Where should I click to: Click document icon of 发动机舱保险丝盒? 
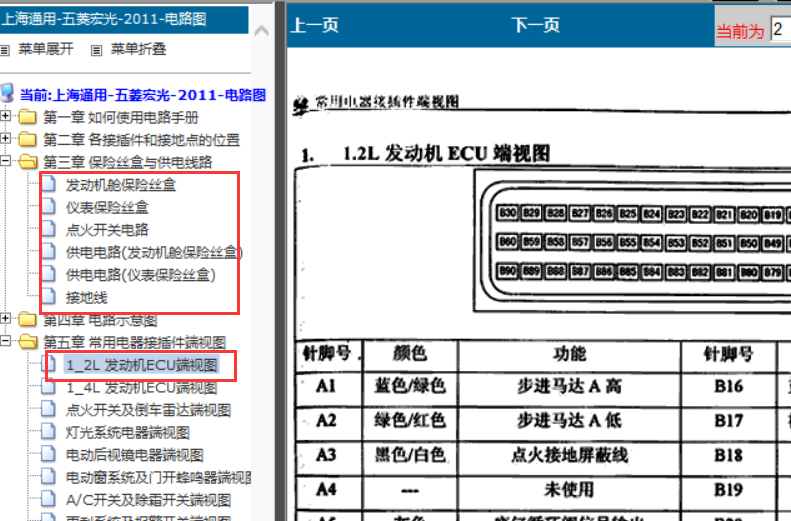coord(49,184)
